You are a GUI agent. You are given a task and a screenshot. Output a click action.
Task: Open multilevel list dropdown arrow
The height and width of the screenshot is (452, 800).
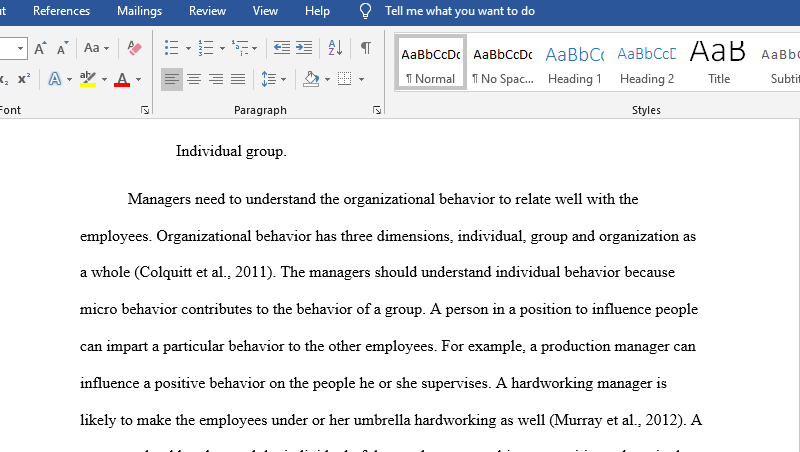click(254, 48)
